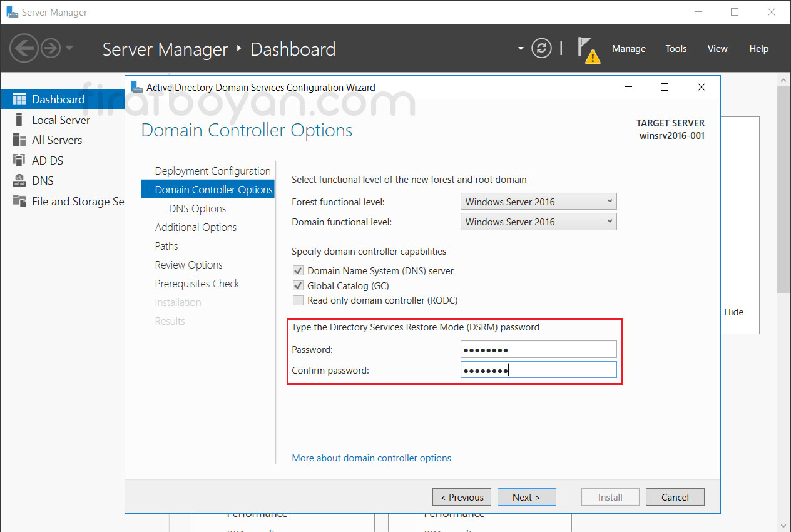Click the Dashboard icon in sidebar
The height and width of the screenshot is (532, 791).
tap(19, 100)
